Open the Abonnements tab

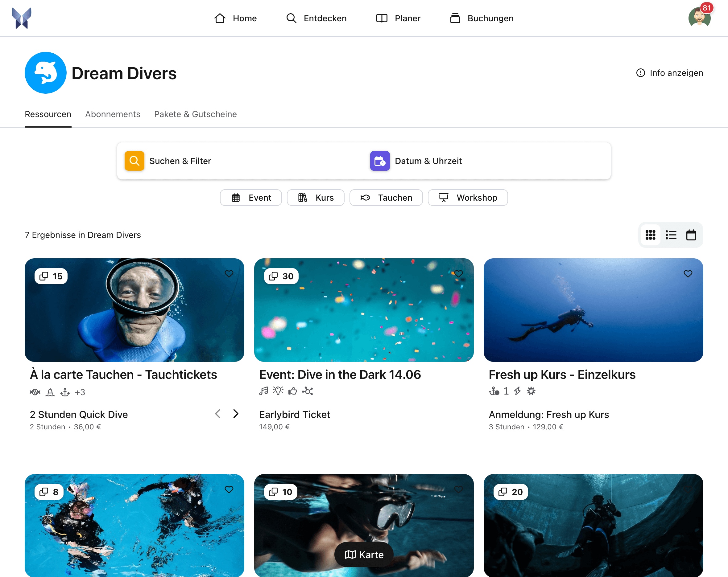(113, 114)
